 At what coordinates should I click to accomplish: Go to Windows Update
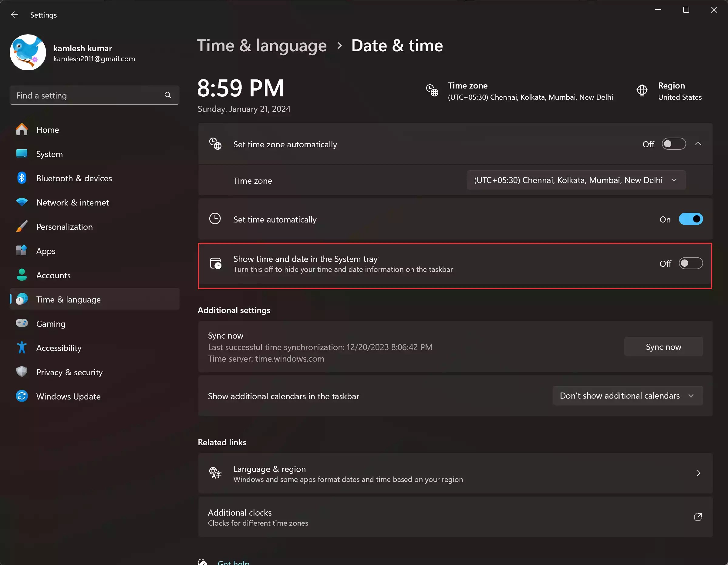(68, 396)
